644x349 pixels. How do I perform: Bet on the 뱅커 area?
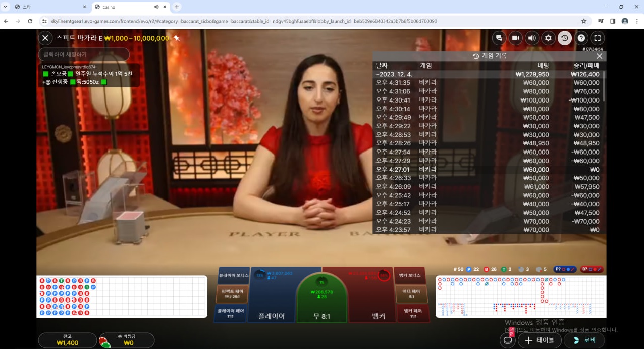372,295
